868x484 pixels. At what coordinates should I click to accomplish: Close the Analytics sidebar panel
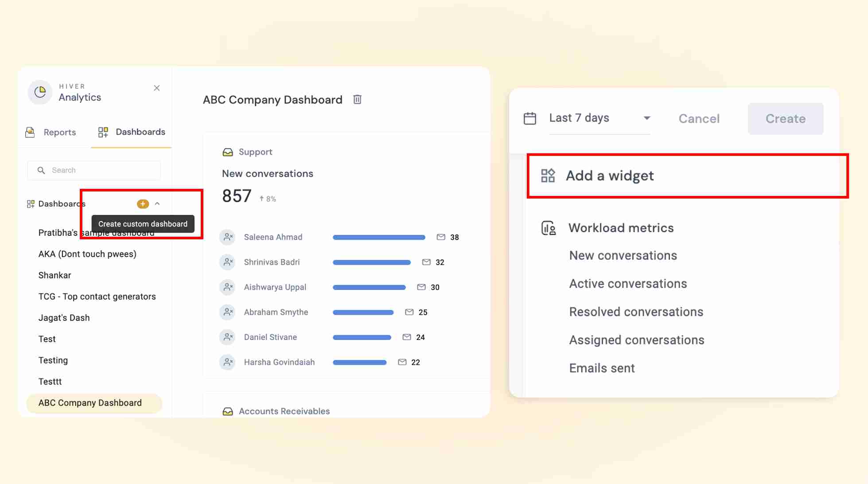pyautogui.click(x=157, y=88)
